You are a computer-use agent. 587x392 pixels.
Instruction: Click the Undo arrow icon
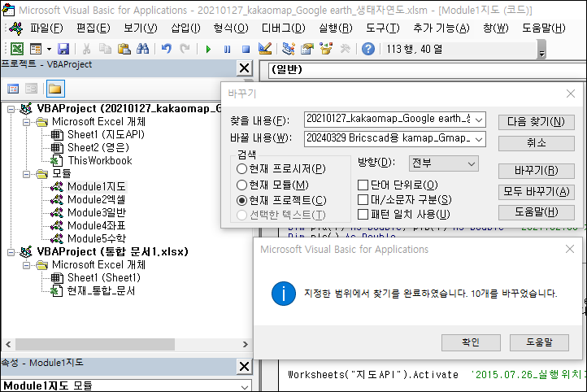(x=166, y=49)
